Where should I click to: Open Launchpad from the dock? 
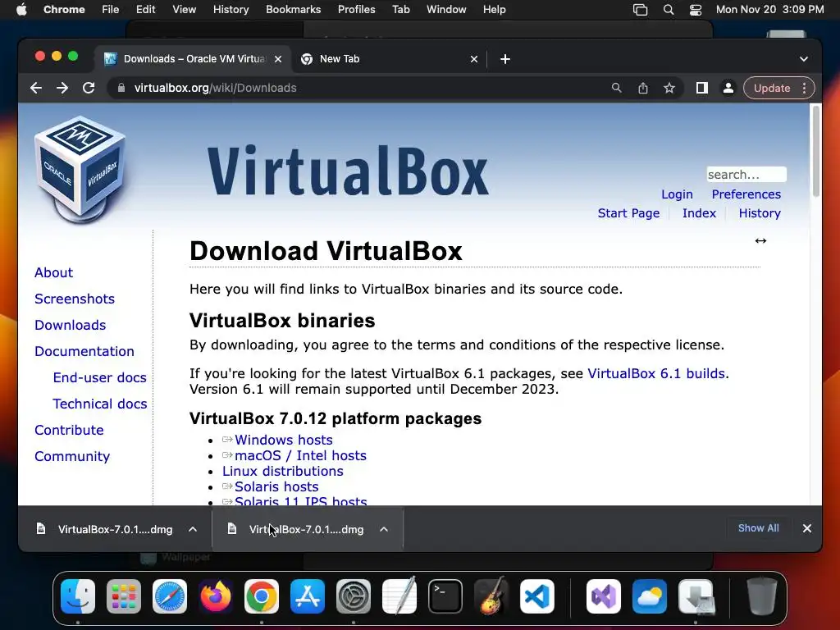click(x=124, y=596)
